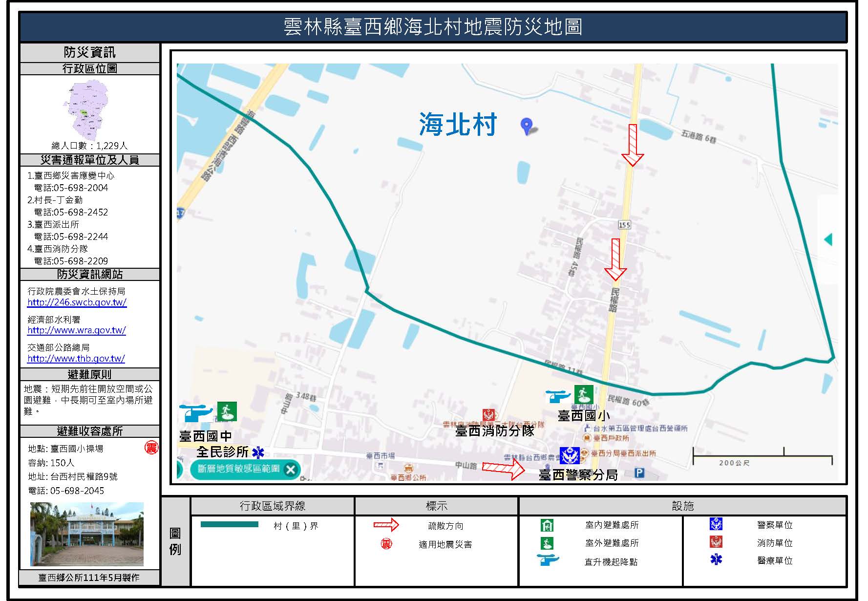Click the 臺西警察分局 map label
868x601 pixels.
point(578,474)
